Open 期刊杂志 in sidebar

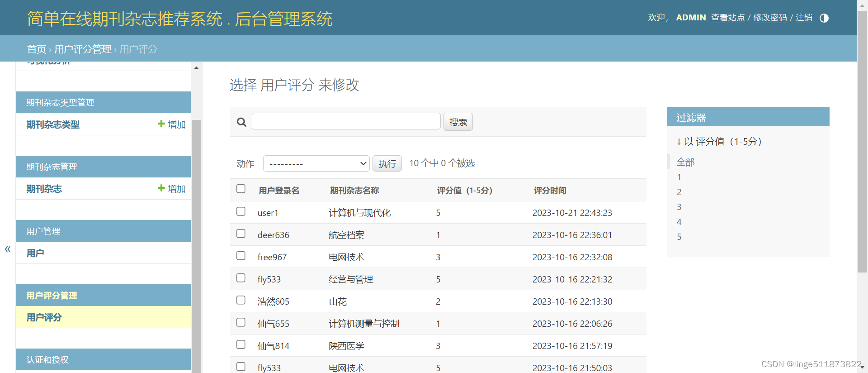44,189
